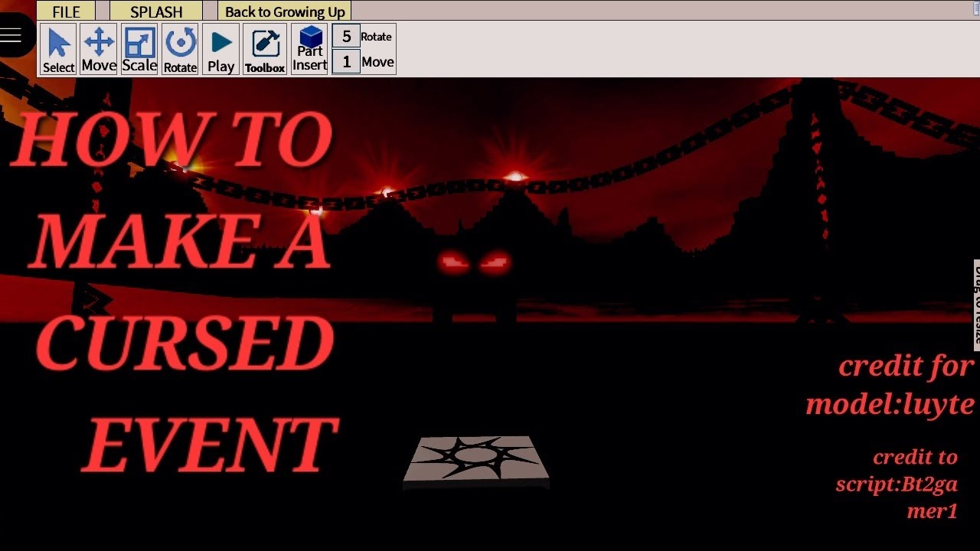
Task: Pick the Rotate tool
Action: pyautogui.click(x=180, y=50)
